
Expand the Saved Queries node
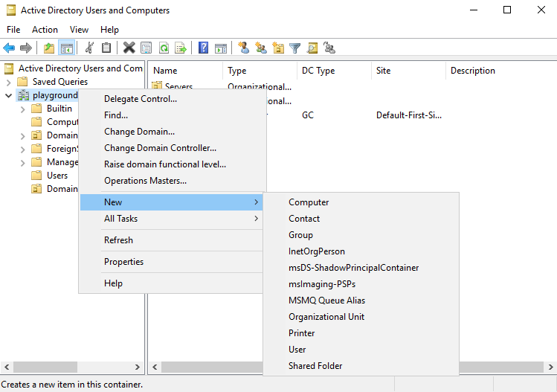pos(8,83)
